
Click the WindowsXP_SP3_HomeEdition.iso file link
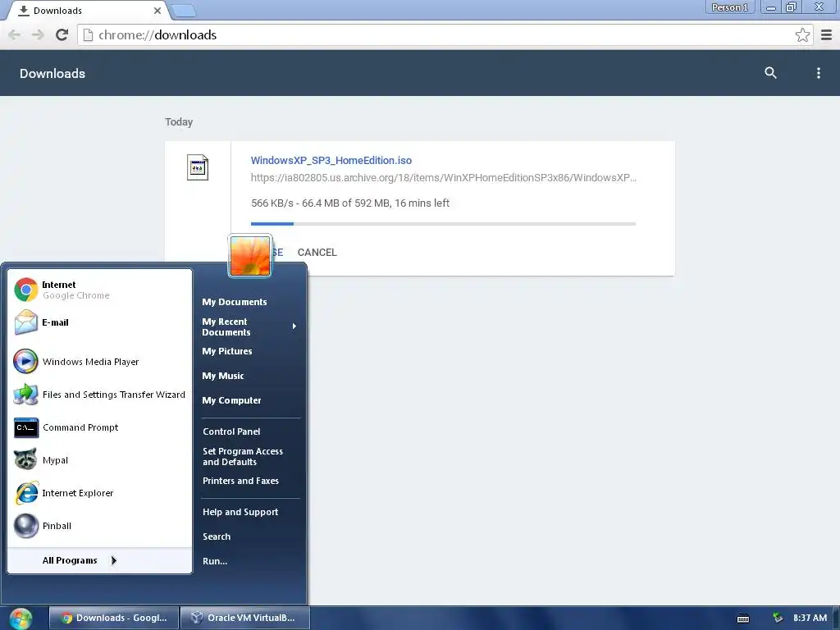click(331, 160)
